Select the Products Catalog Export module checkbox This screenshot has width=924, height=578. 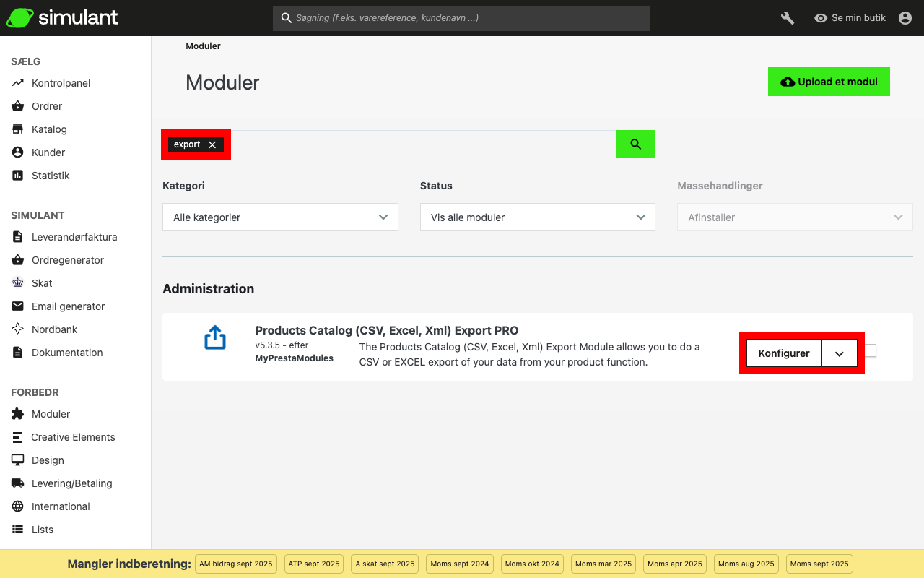click(871, 350)
